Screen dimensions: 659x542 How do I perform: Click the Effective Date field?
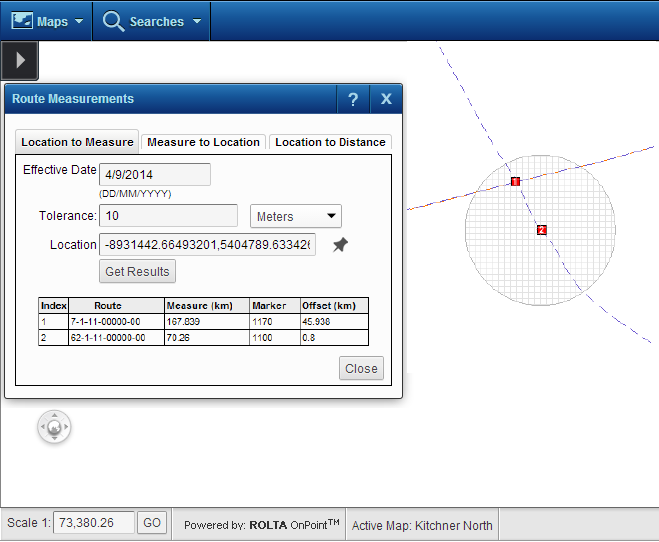(155, 175)
